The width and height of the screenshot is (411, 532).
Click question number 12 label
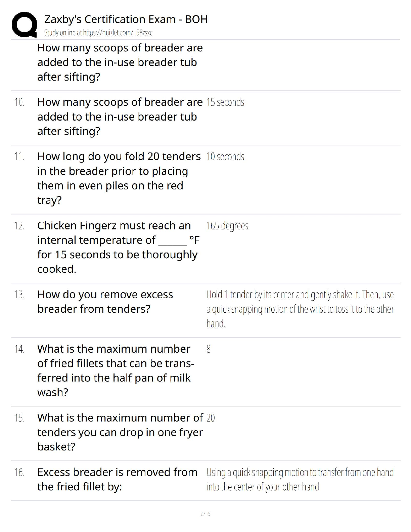[19, 226]
